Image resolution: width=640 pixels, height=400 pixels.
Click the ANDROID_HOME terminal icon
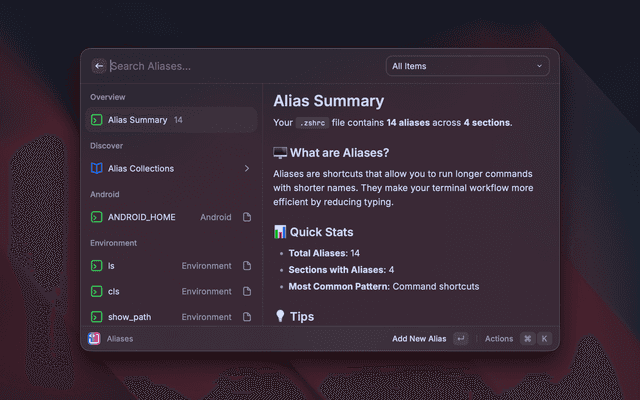click(96, 217)
